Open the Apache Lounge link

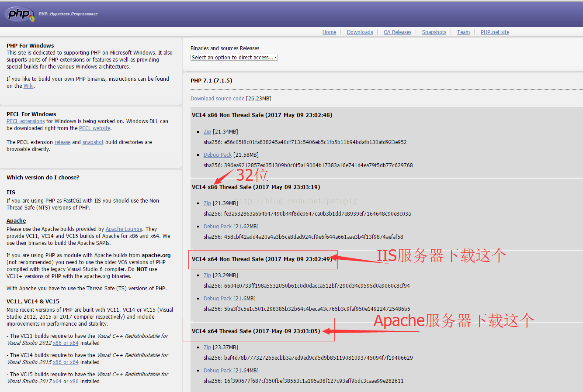coord(124,229)
